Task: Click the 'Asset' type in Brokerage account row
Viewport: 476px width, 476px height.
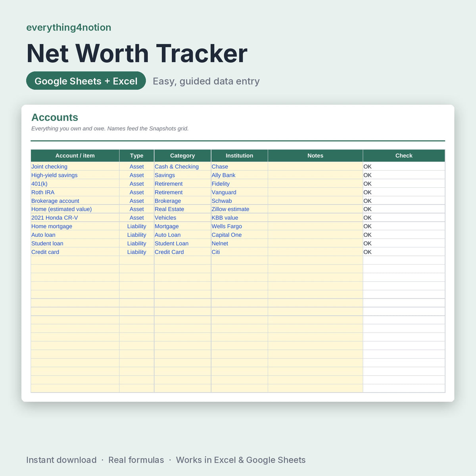Action: (136, 201)
